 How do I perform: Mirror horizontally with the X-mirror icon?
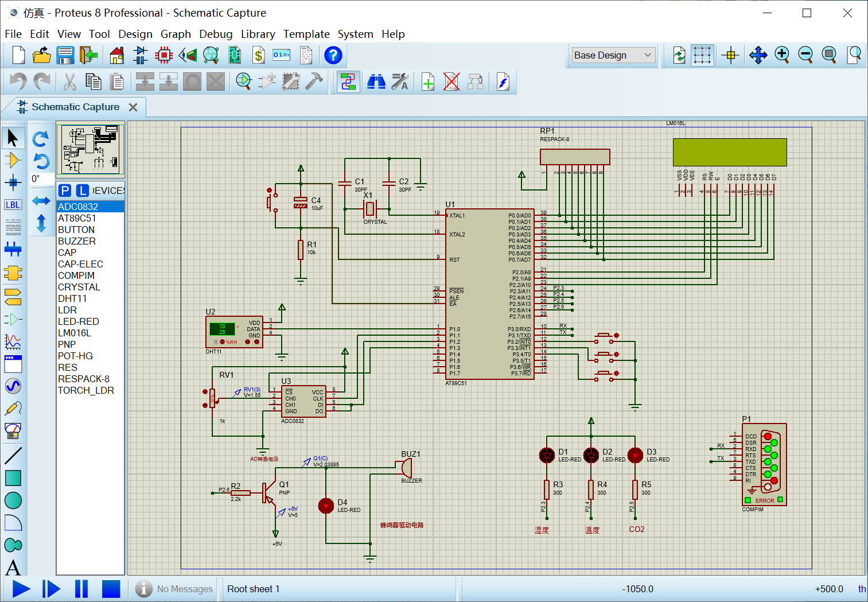41,200
